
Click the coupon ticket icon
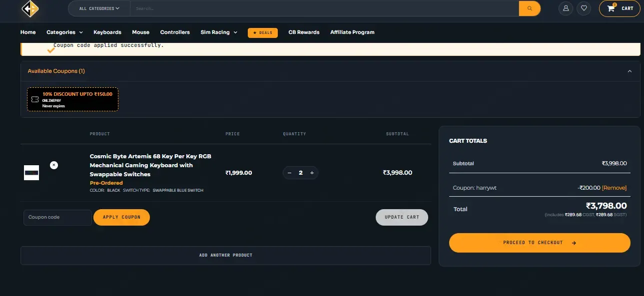point(35,99)
